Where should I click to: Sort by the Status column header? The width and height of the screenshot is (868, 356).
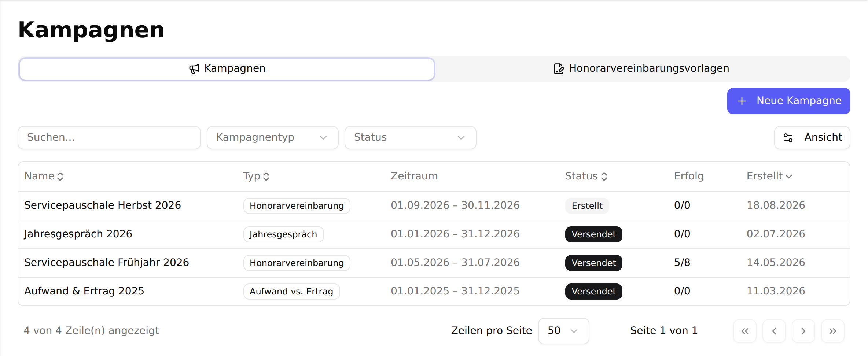click(586, 176)
